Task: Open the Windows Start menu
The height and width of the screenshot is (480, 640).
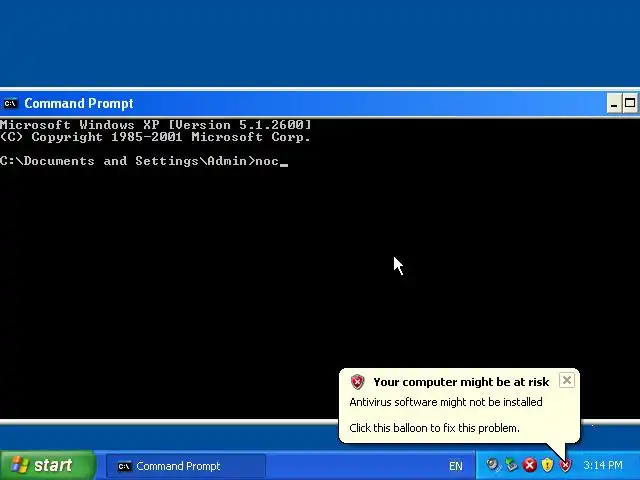Action: (48, 465)
